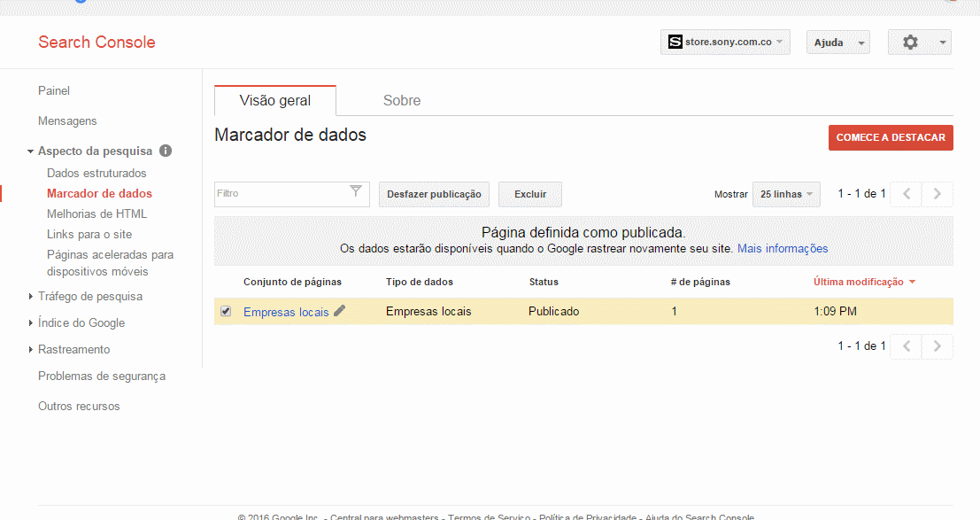Click inside the Filtro input field

(x=283, y=193)
